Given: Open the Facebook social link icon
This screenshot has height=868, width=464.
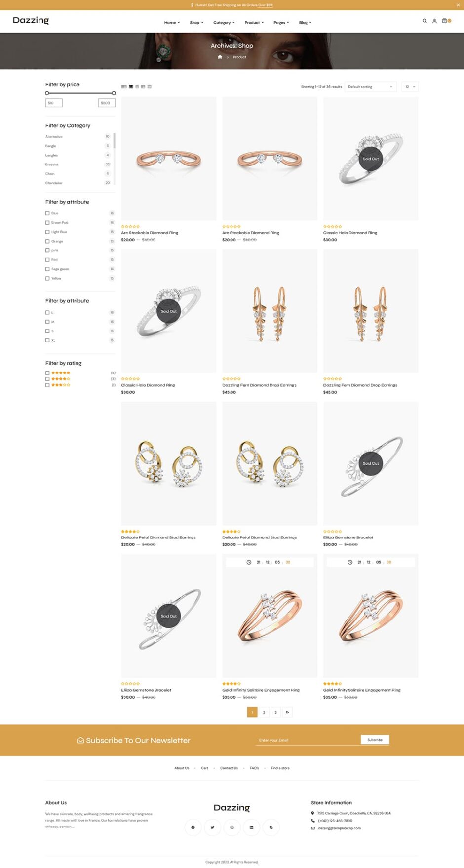Looking at the screenshot, I should (x=193, y=827).
